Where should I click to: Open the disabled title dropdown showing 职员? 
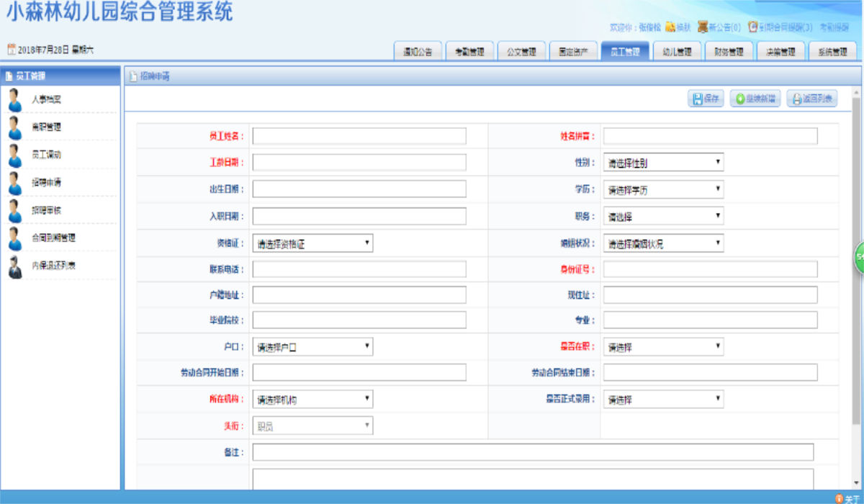coord(312,426)
